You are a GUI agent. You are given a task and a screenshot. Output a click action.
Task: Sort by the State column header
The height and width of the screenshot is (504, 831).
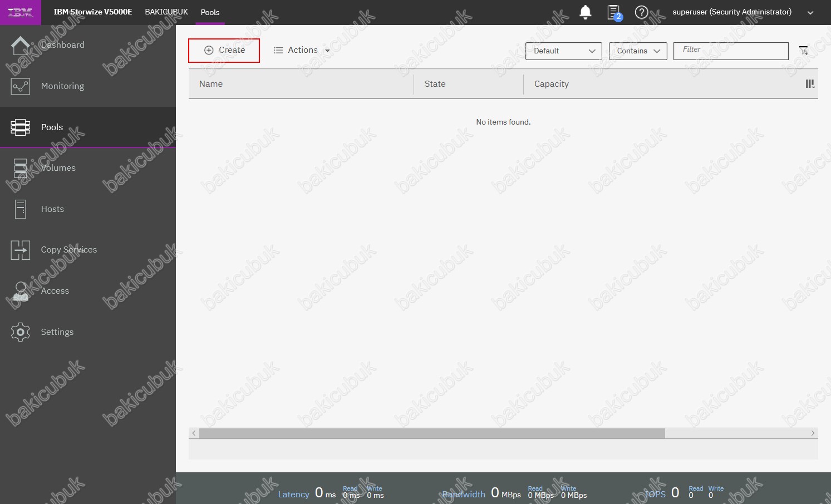coord(469,84)
